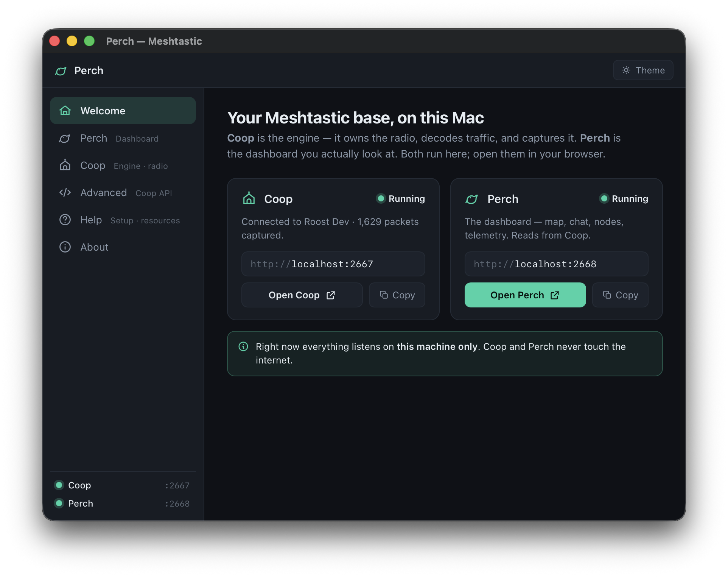Click 'Coop is the engine' intro paragraph
This screenshot has height=577, width=728.
point(424,146)
